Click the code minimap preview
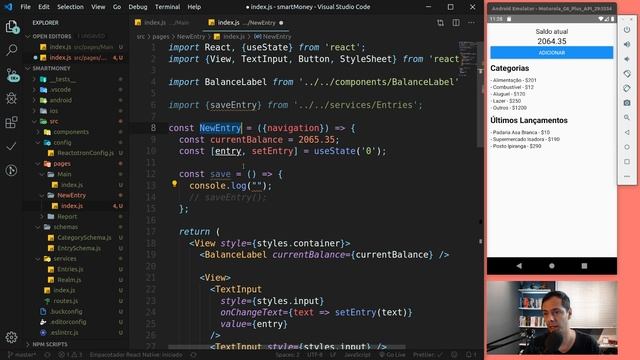640x360 pixels. pos(467,58)
